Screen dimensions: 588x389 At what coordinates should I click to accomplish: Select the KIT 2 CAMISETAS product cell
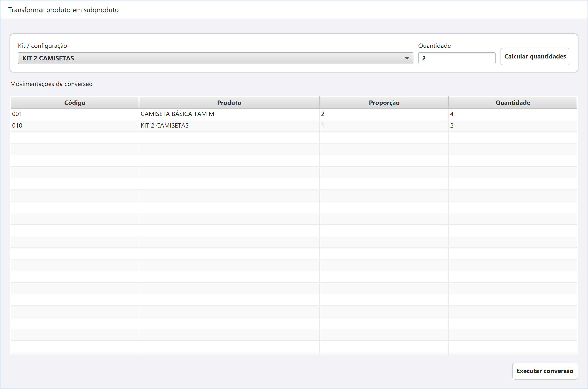coord(229,126)
